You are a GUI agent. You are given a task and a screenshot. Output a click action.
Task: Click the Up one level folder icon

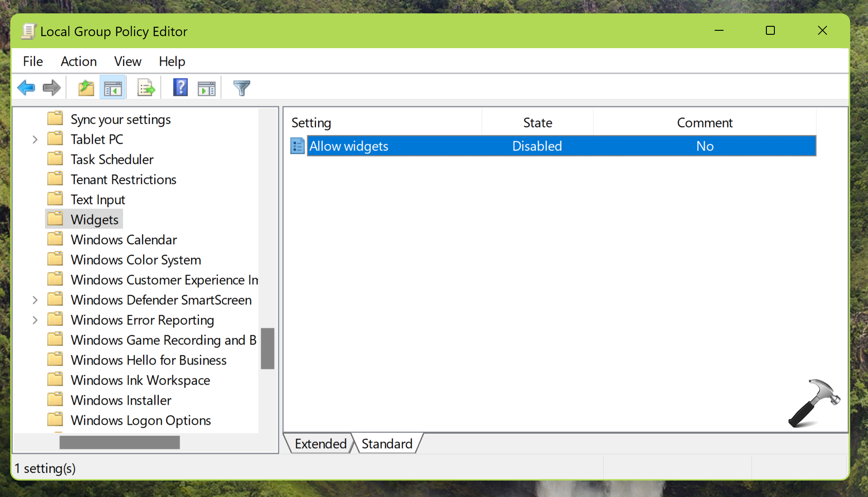coord(86,88)
